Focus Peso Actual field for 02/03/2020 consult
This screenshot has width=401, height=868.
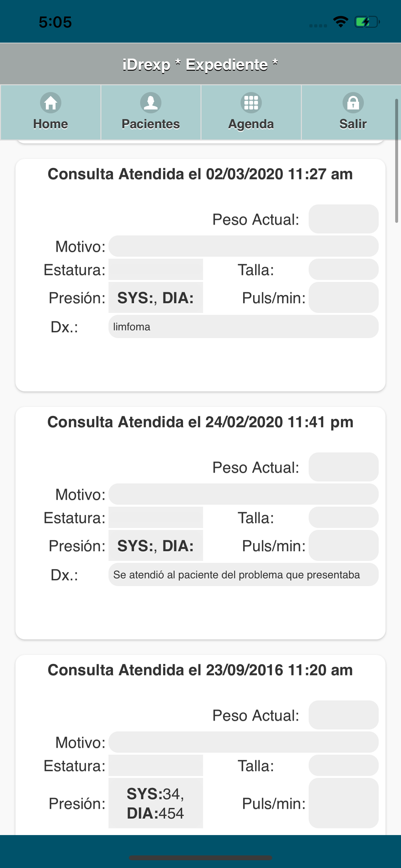(x=344, y=219)
